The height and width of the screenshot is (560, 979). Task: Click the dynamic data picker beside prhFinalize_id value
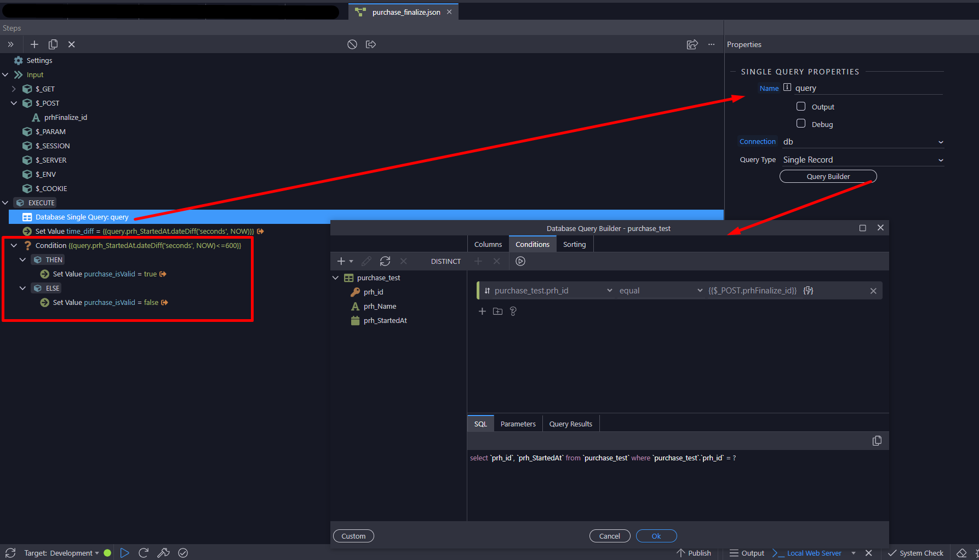click(x=808, y=291)
